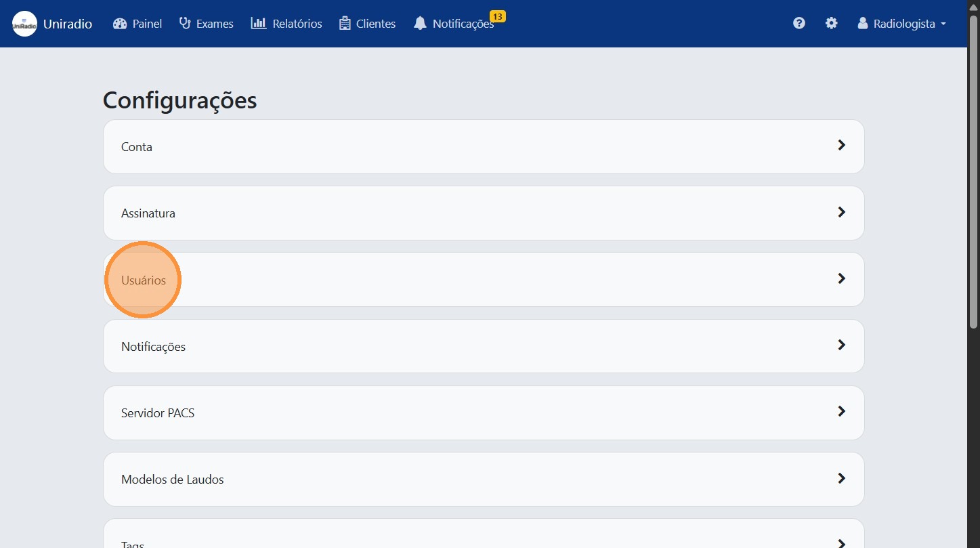980x548 pixels.
Task: Click the Uniradio logo icon
Action: tap(24, 24)
